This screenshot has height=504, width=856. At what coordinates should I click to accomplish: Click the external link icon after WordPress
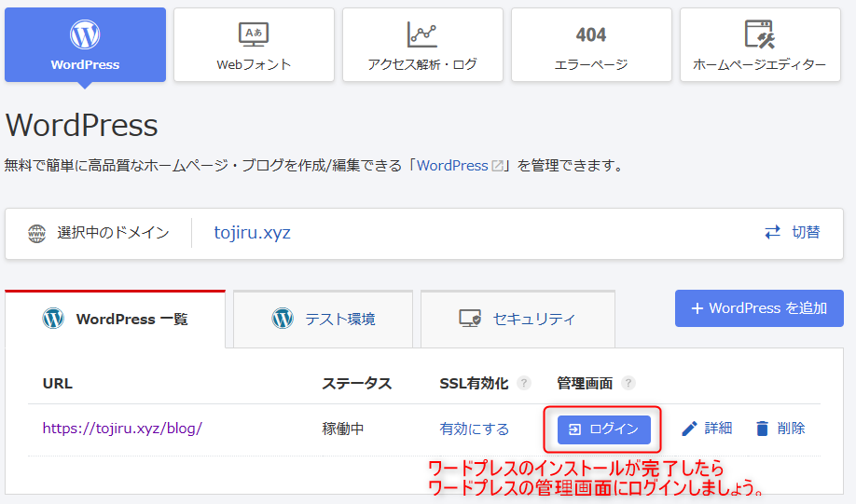(497, 166)
